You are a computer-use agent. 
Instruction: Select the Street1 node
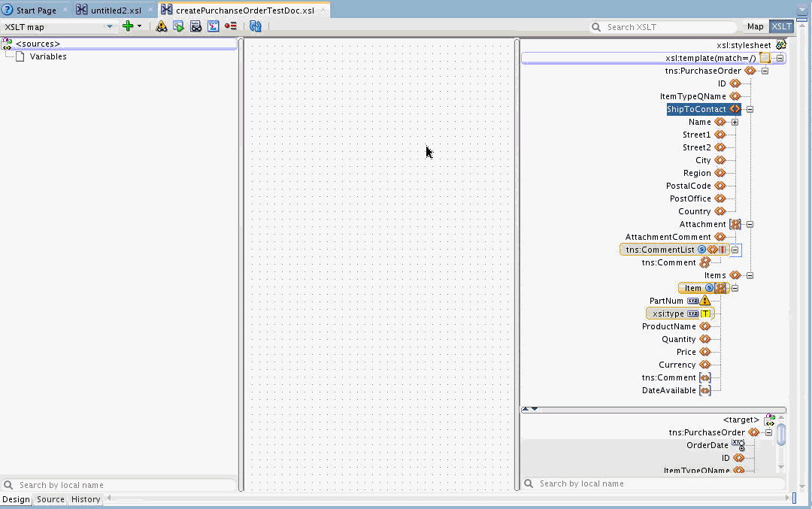pyautogui.click(x=696, y=135)
